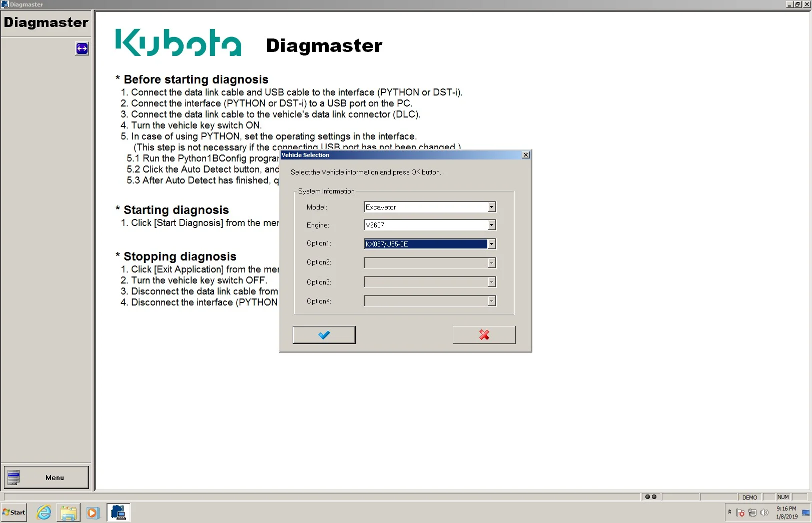Screen dimensions: 812x523
Task: Confirm vehicle selection with blue checkmark button
Action: click(324, 335)
